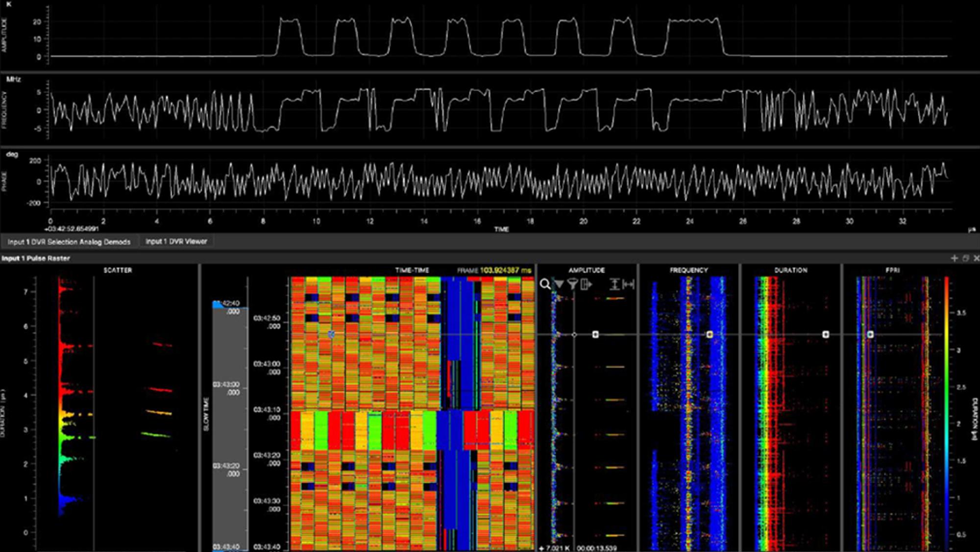Click the column-export arrow icon
The height and width of the screenshot is (552, 980).
[x=586, y=284]
